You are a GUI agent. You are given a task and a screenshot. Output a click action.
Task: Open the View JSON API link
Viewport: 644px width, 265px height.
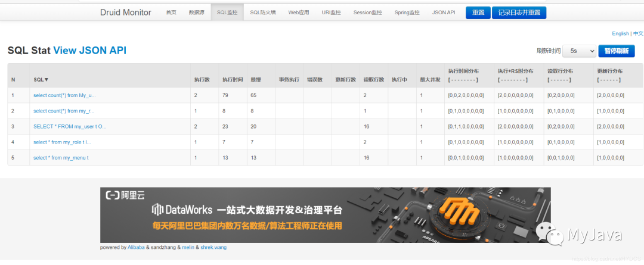(90, 51)
